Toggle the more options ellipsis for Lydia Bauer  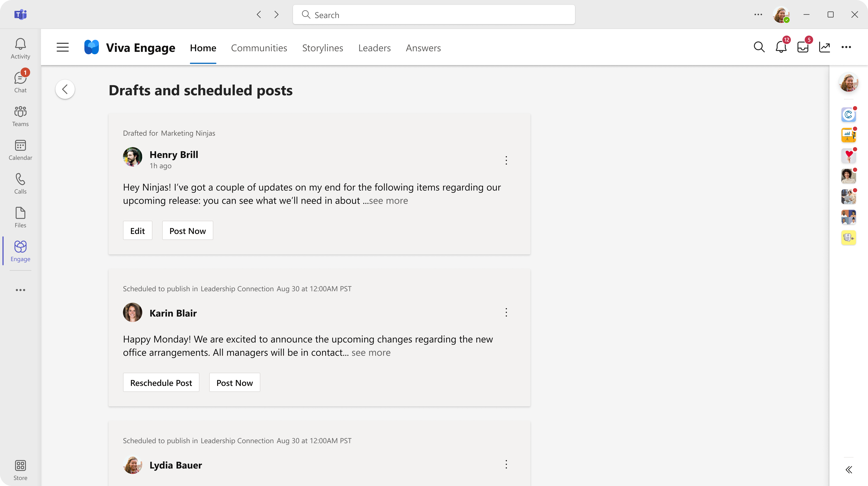pyautogui.click(x=506, y=465)
